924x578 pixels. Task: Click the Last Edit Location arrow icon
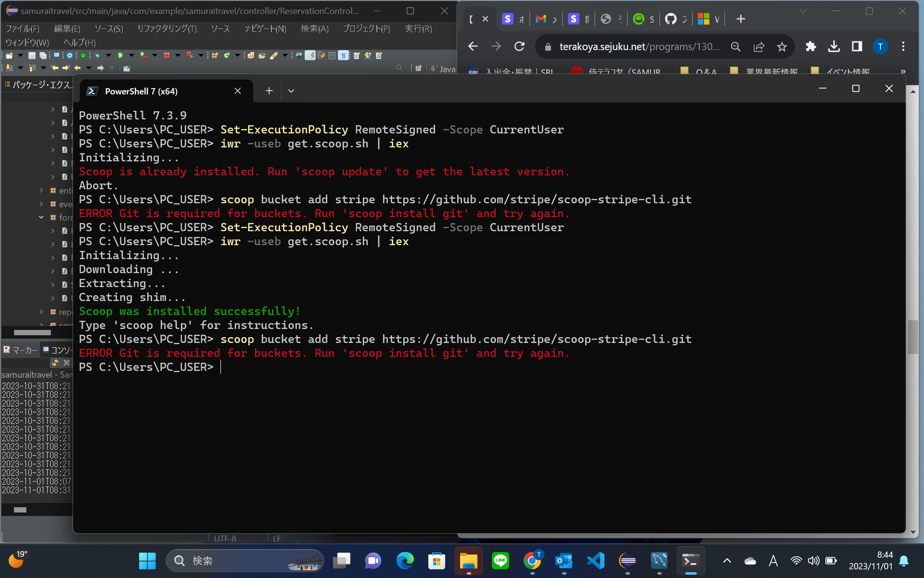[x=55, y=68]
